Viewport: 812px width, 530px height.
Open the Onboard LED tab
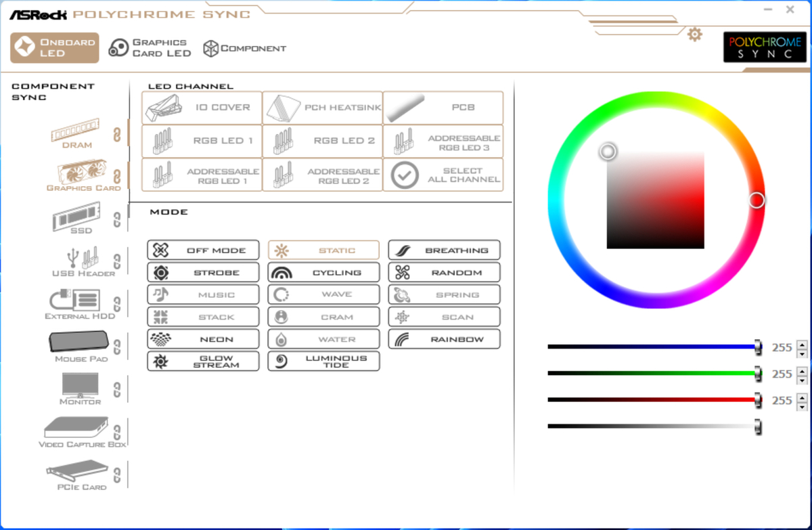pyautogui.click(x=54, y=48)
